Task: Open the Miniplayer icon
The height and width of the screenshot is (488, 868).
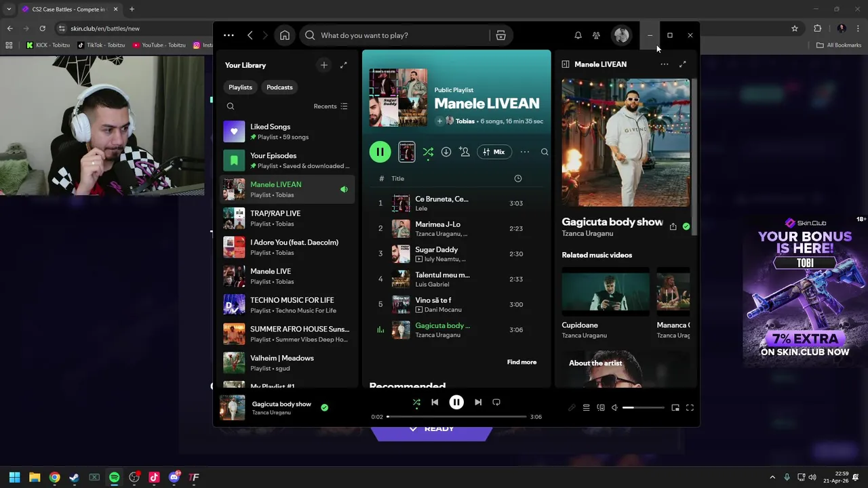Action: 675,408
